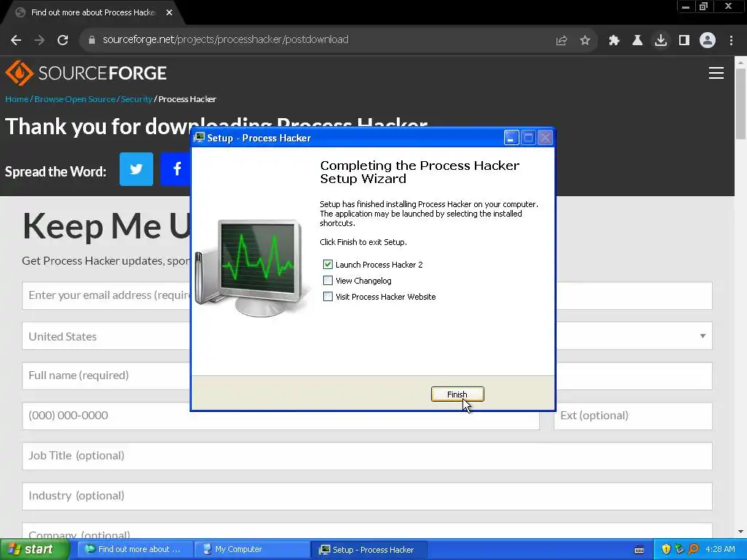Viewport: 747px width, 560px height.
Task: Click the address bar URL
Action: coord(225,39)
